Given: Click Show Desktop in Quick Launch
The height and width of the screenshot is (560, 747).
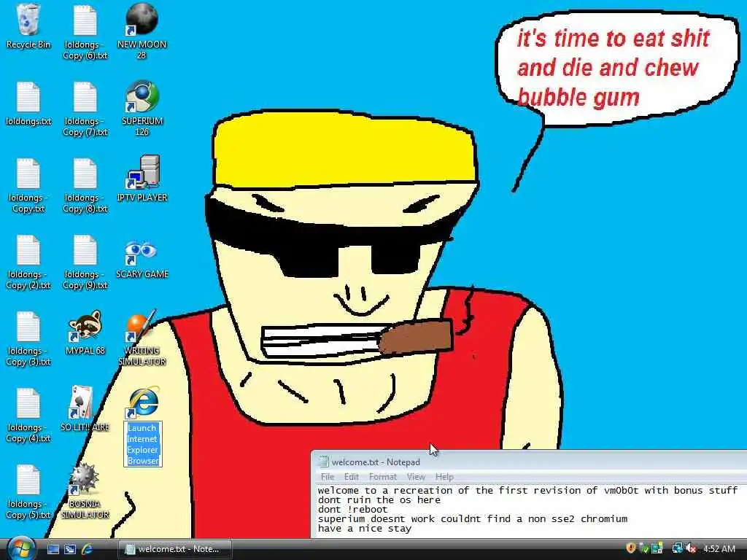Looking at the screenshot, I should [53, 549].
